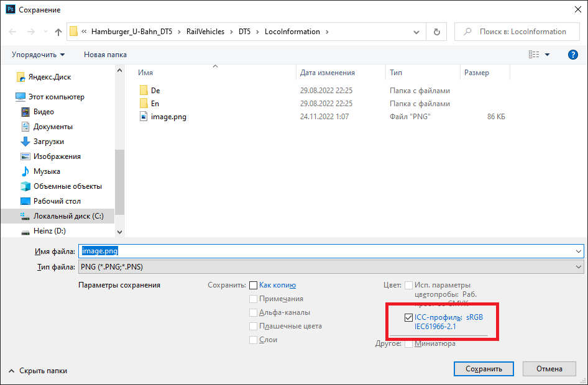Screen dimensions: 588x385
Task: Go back using the back arrow
Action: (x=12, y=32)
